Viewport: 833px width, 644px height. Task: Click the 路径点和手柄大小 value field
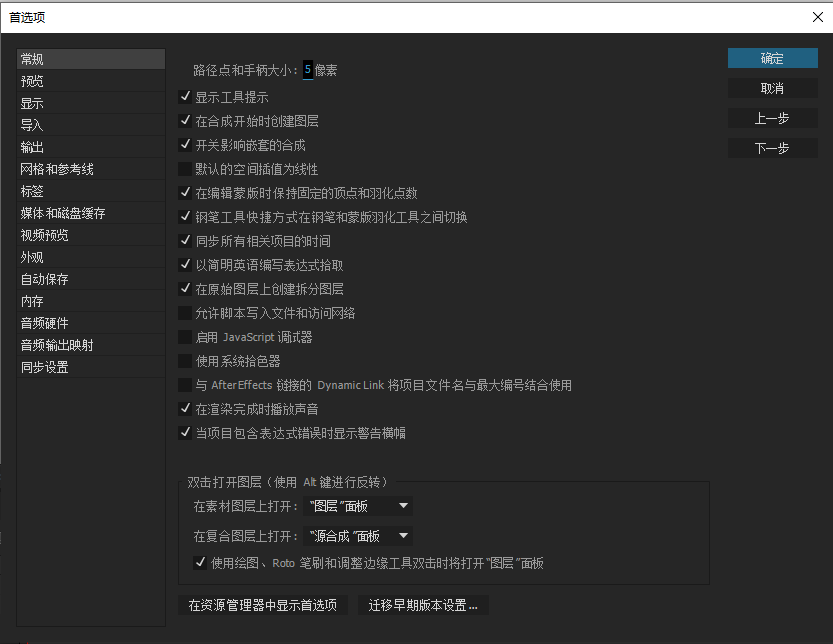(x=308, y=70)
